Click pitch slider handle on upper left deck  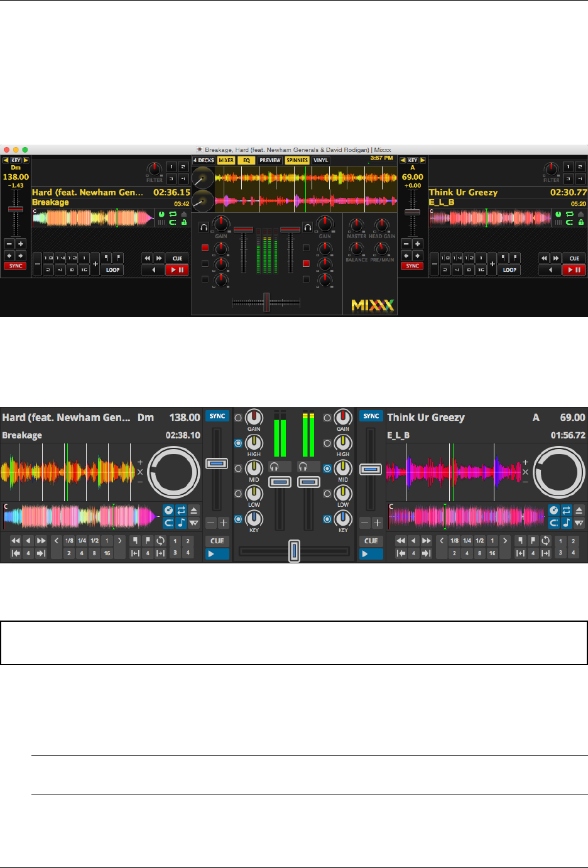click(x=16, y=209)
